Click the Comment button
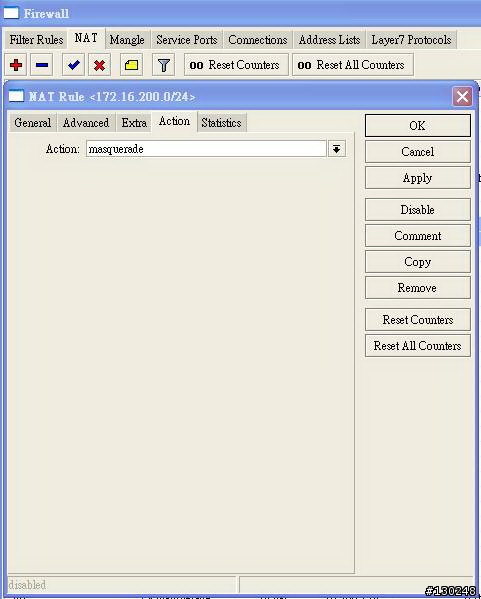 click(418, 236)
